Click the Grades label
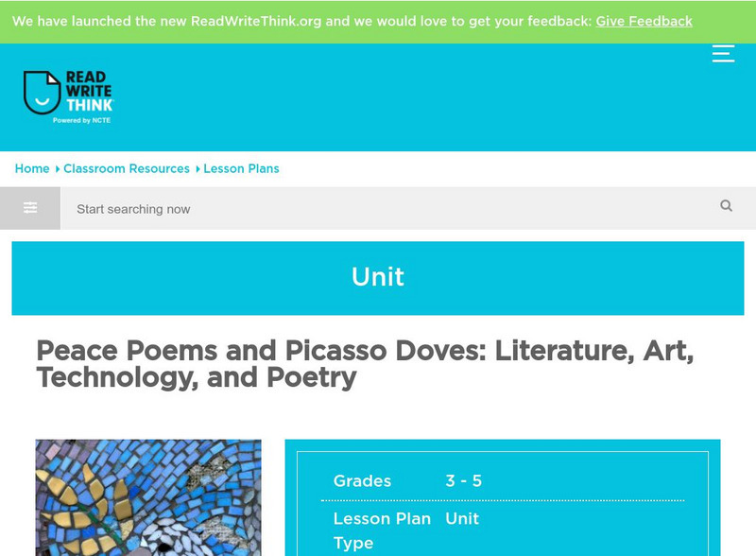This screenshot has height=556, width=756. tap(362, 481)
